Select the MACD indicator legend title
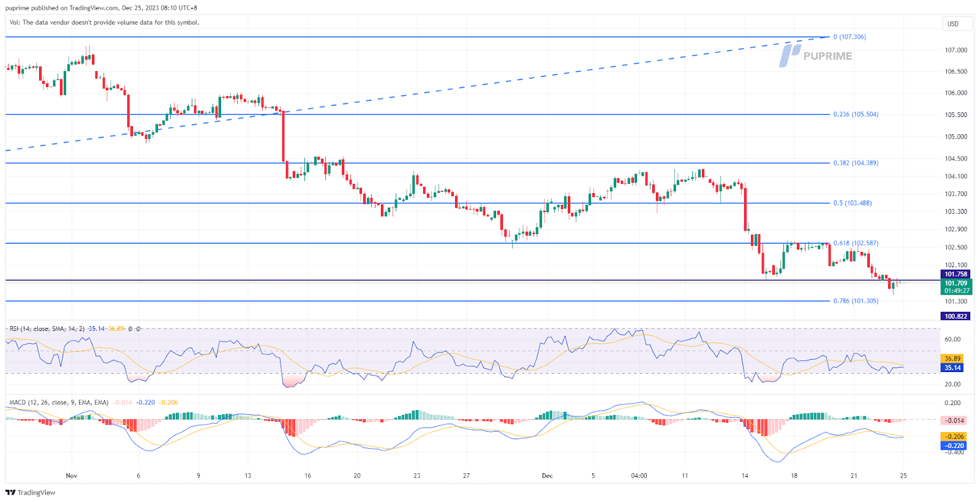This screenshot has width=980, height=502. pos(59,402)
